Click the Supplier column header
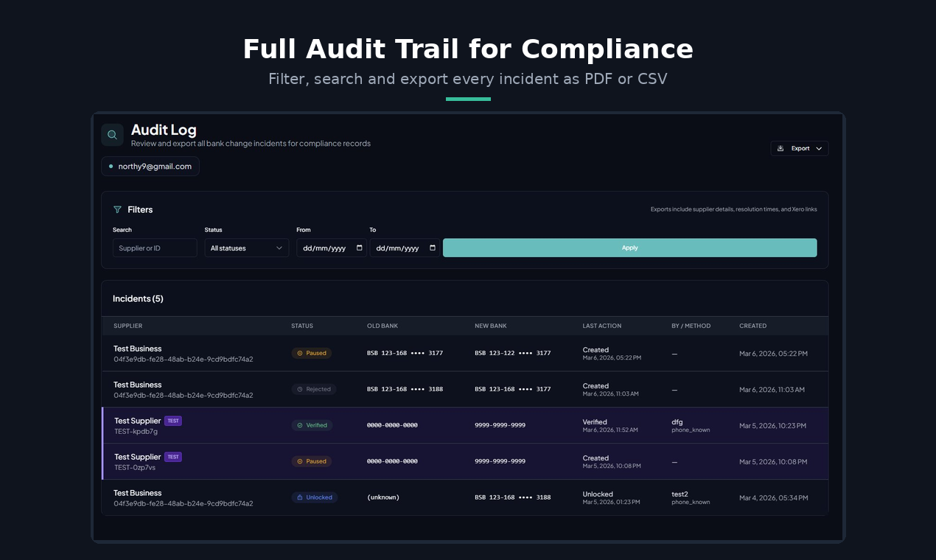The height and width of the screenshot is (560, 936). pos(128,326)
